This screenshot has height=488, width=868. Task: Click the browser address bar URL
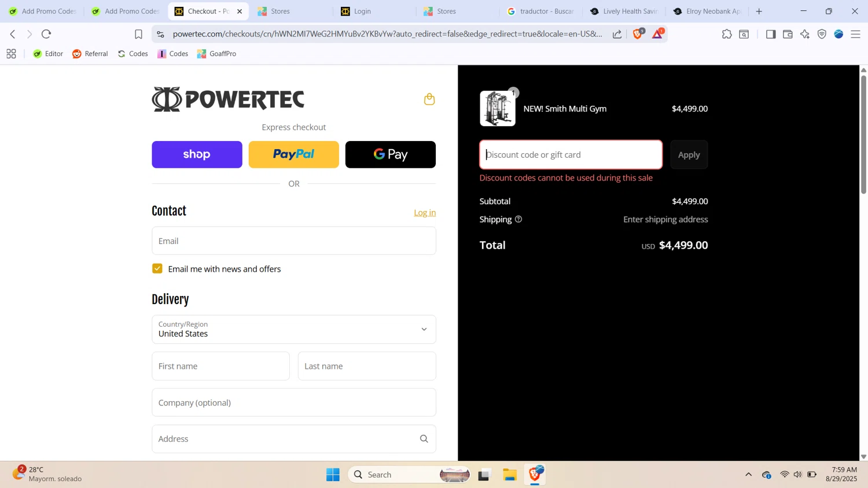(387, 34)
